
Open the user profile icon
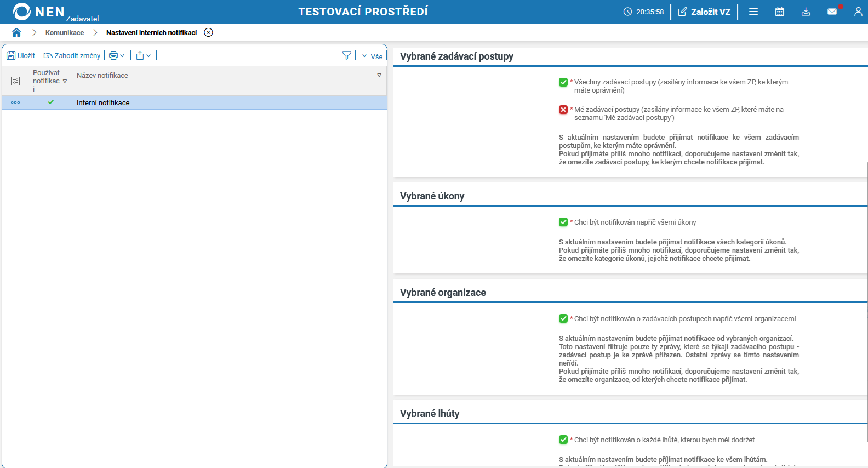pos(858,12)
